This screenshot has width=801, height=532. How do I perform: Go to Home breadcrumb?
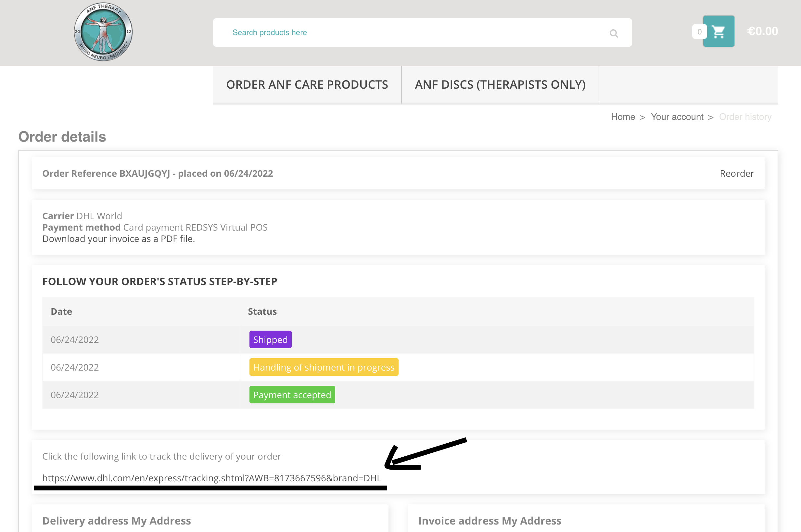(623, 117)
